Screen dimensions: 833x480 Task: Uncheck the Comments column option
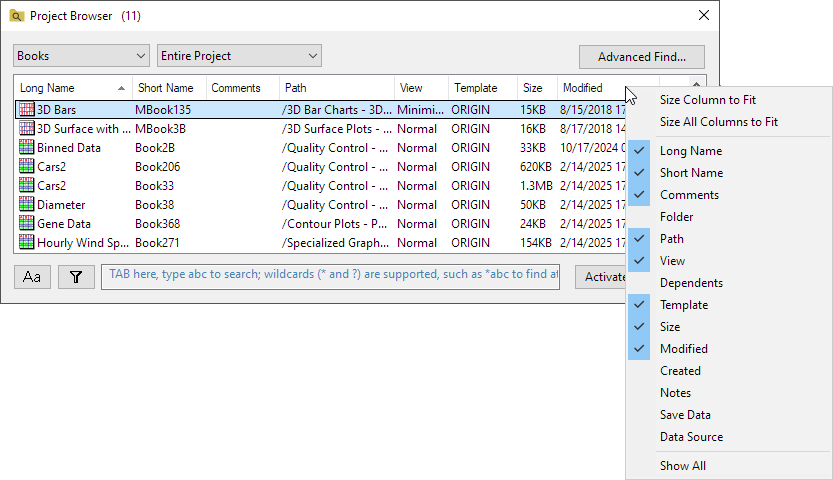689,195
